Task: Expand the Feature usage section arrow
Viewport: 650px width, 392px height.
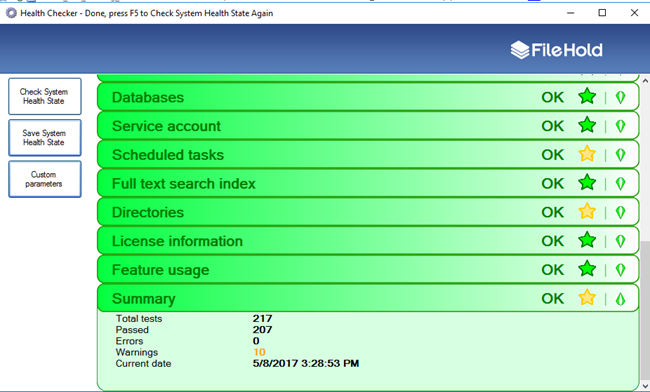Action: click(x=620, y=270)
